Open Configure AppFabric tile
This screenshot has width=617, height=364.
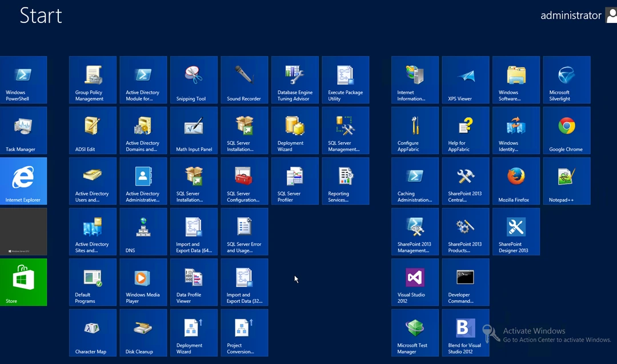[x=415, y=130]
